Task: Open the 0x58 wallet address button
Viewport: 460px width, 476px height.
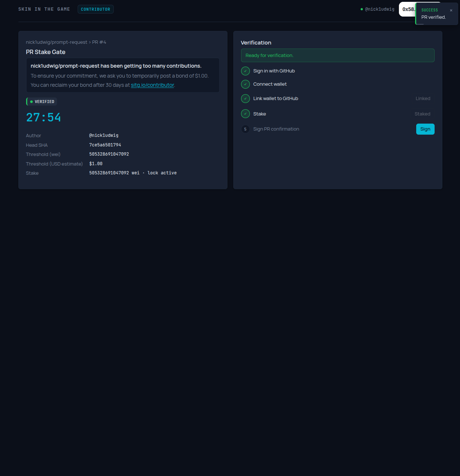Action: click(407, 9)
